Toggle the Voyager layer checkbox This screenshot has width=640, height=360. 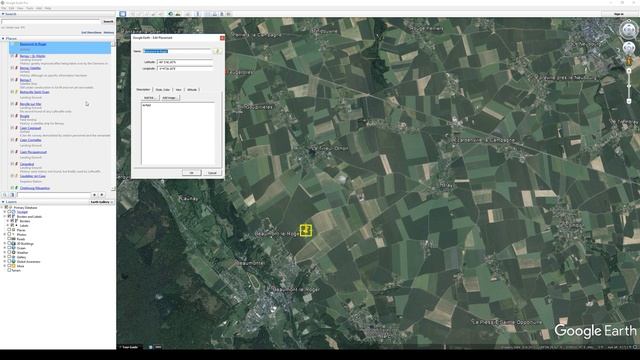(x=9, y=212)
